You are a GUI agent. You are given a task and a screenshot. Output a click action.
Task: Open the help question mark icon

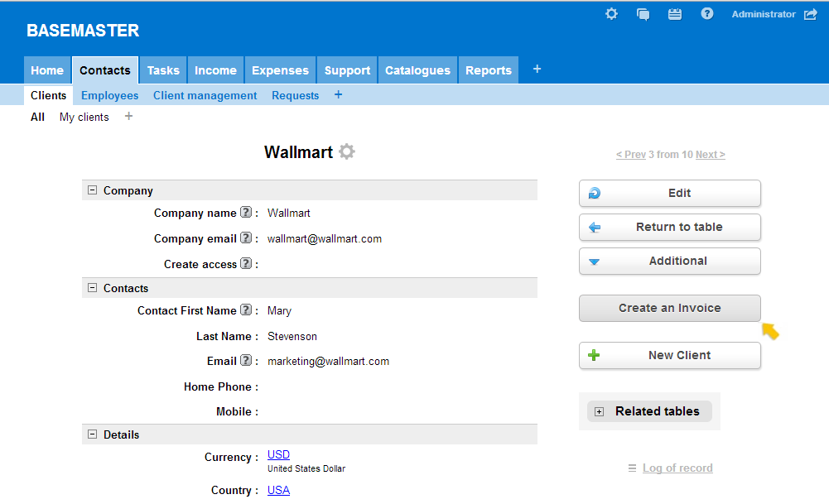coord(707,14)
